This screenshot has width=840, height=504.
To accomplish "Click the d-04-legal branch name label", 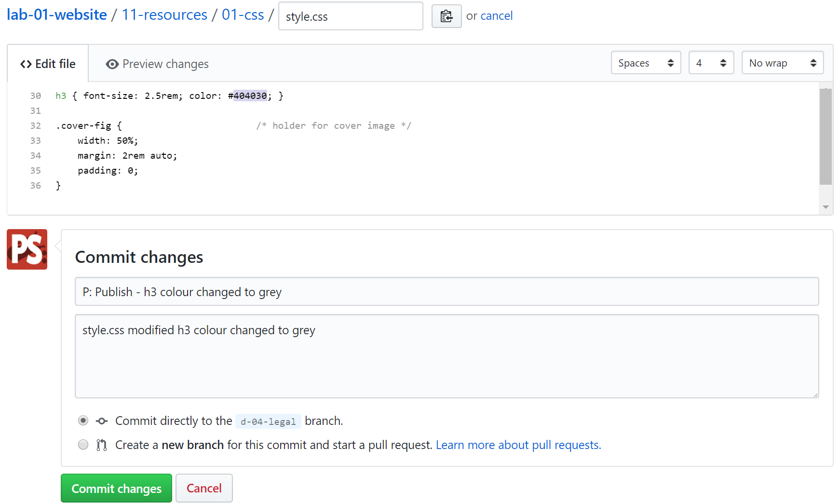I will 268,422.
